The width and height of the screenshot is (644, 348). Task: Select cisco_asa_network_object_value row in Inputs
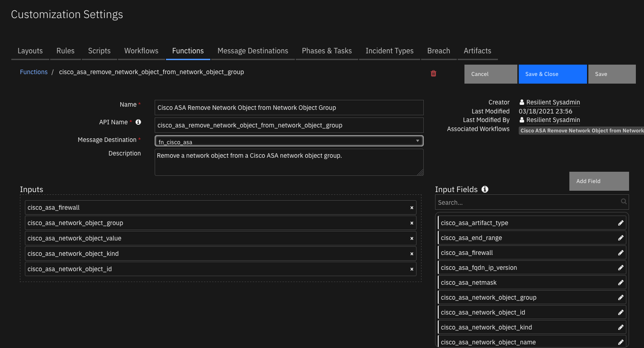221,239
